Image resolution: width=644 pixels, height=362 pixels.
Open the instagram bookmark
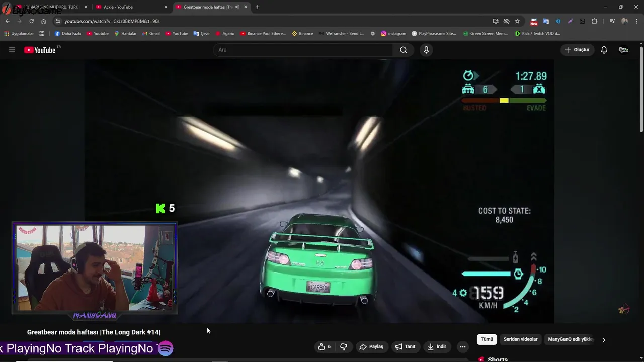click(393, 34)
